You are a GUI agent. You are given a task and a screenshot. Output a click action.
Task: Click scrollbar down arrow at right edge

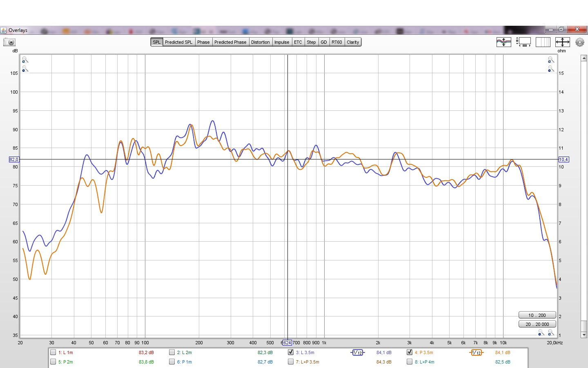[584, 334]
